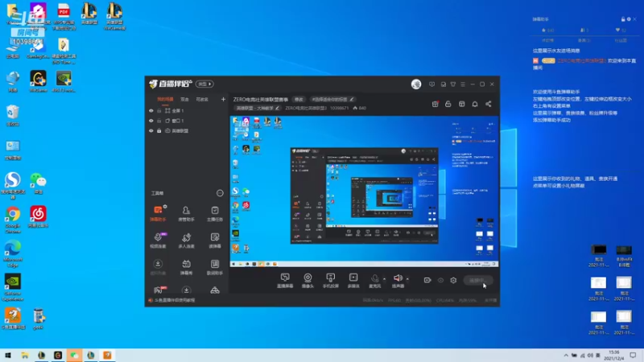This screenshot has width=644, height=362.
Task: Open notifications bell icon
Action: pos(475,105)
